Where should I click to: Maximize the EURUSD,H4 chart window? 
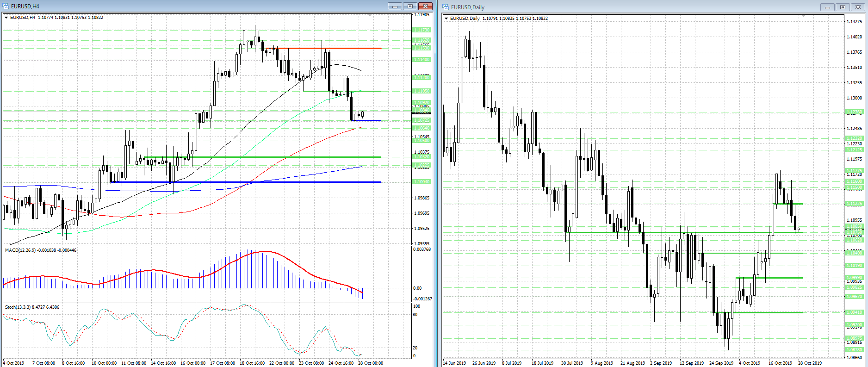coord(409,6)
